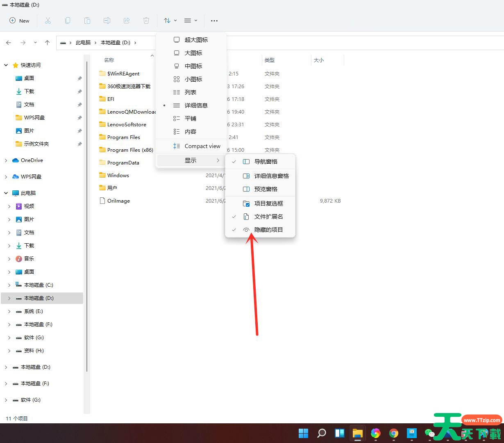The width and height of the screenshot is (504, 443).
Task: Select the LenovoSoftstore folder
Action: (x=123, y=125)
